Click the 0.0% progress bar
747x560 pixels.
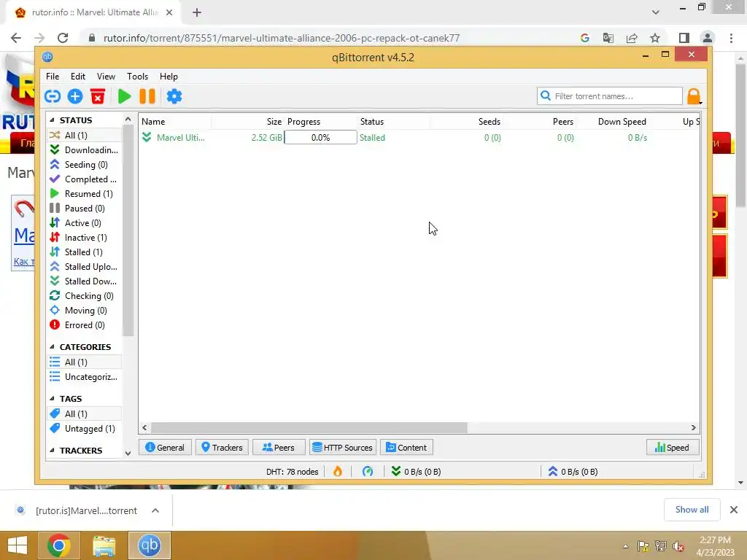321,138
